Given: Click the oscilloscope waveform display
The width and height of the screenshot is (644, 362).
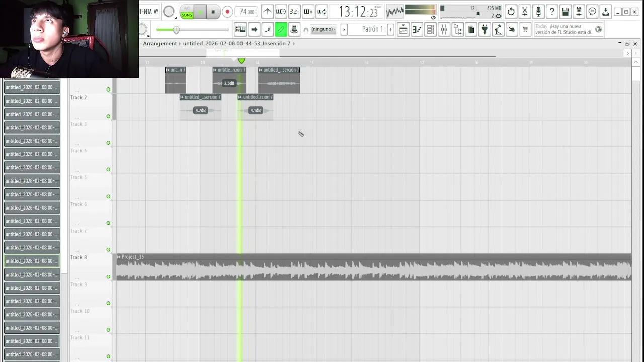Looking at the screenshot, I should [395, 12].
